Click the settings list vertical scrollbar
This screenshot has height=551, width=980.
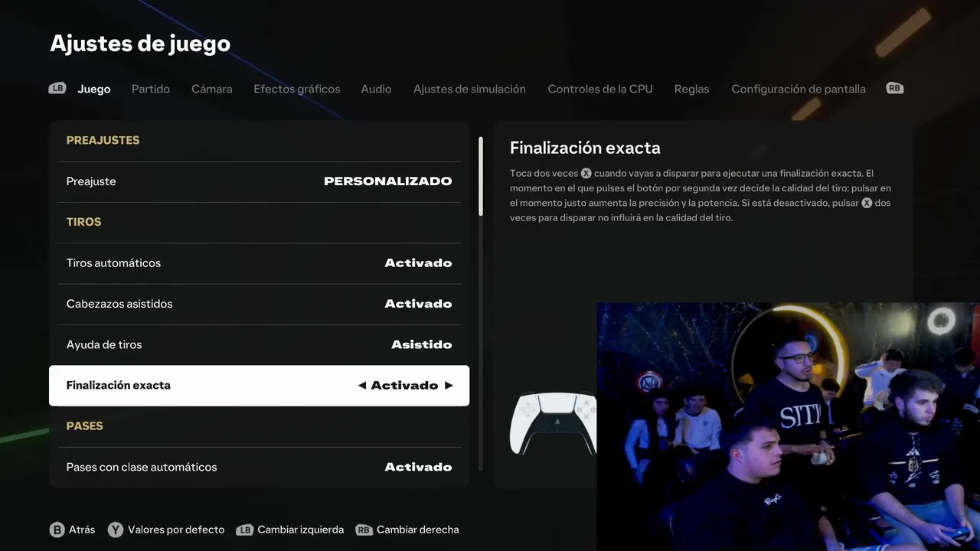tap(481, 176)
